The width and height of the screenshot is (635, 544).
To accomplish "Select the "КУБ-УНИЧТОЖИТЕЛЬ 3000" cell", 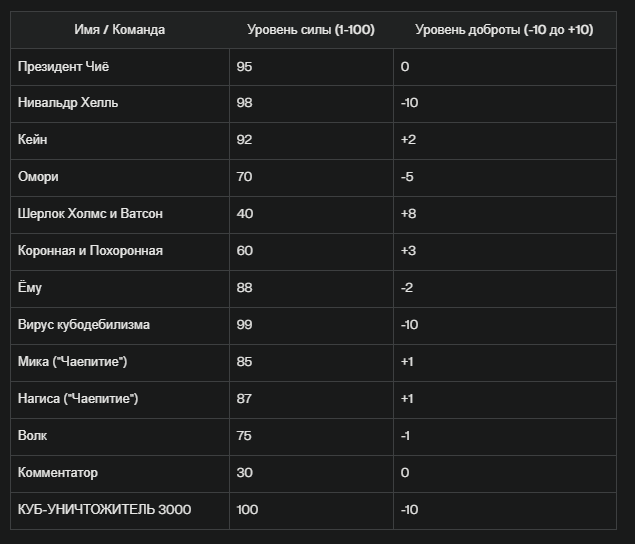I will (x=104, y=509).
